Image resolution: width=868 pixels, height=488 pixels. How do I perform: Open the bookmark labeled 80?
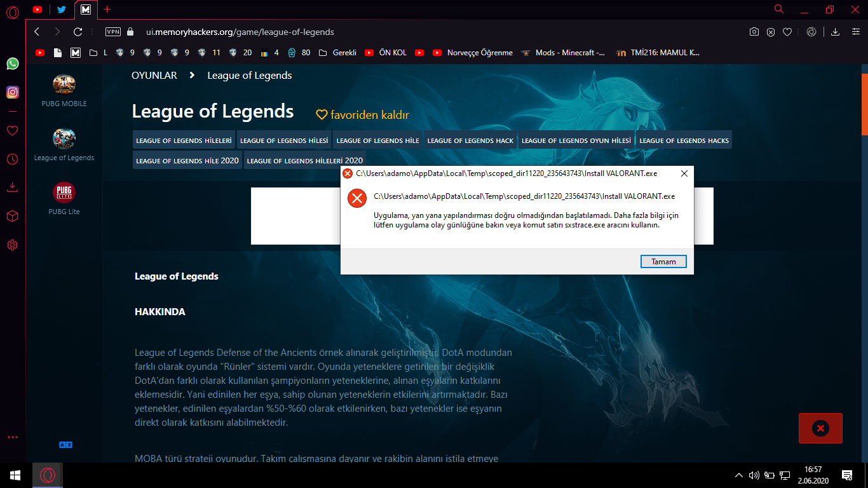pyautogui.click(x=299, y=53)
